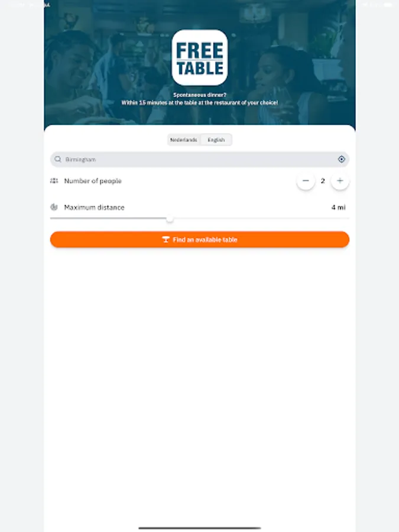Click the maximum distance slider handle
399x532 pixels.
[170, 219]
